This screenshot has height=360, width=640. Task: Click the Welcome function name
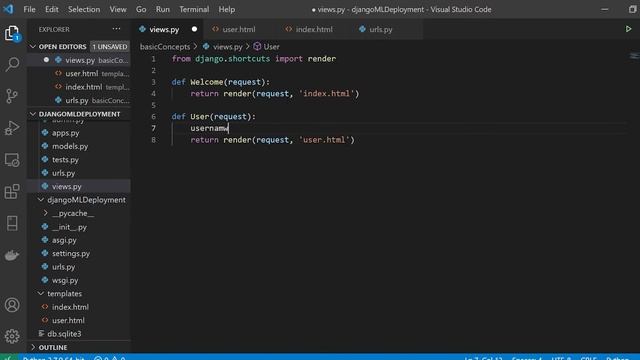(x=207, y=82)
